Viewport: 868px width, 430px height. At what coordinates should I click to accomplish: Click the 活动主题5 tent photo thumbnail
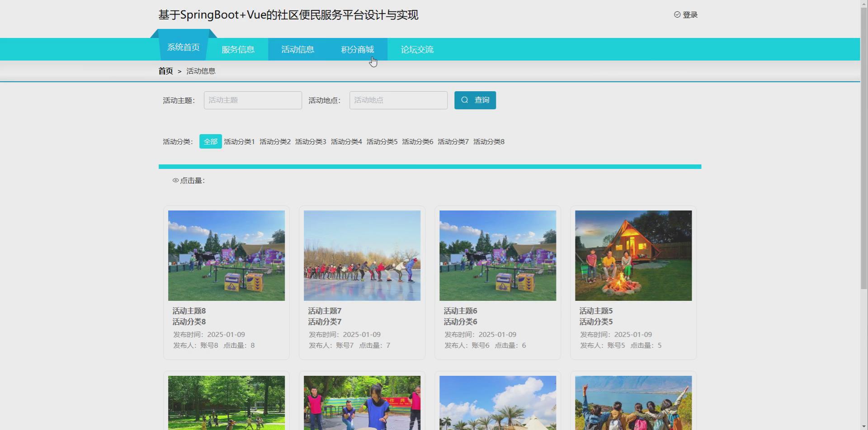(x=633, y=255)
